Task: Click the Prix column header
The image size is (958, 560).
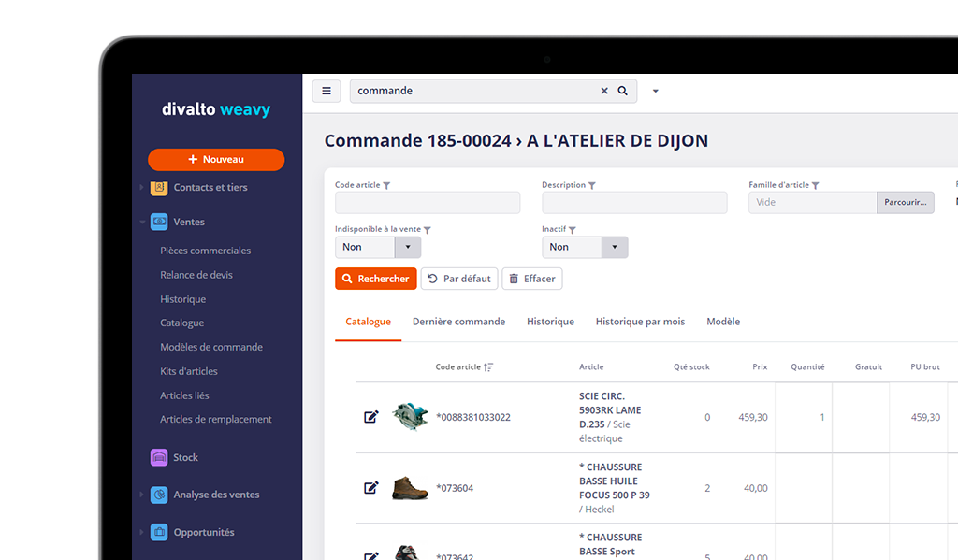Action: pos(760,367)
